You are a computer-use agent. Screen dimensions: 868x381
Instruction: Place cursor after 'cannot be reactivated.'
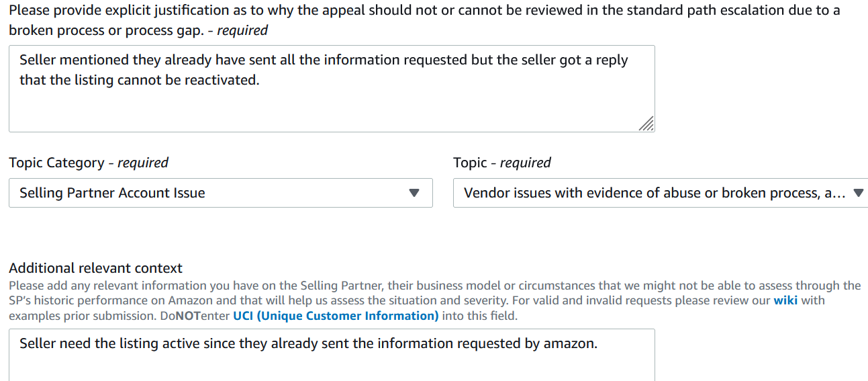(260, 80)
